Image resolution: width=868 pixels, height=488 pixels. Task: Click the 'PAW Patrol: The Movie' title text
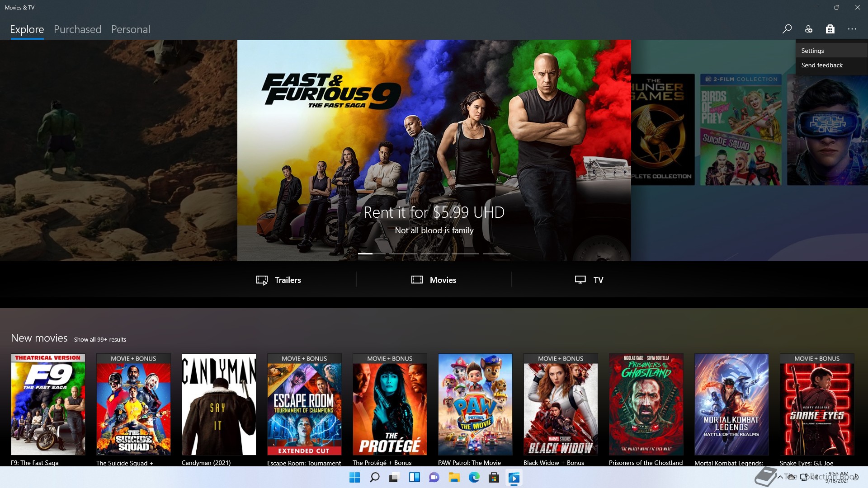tap(469, 463)
